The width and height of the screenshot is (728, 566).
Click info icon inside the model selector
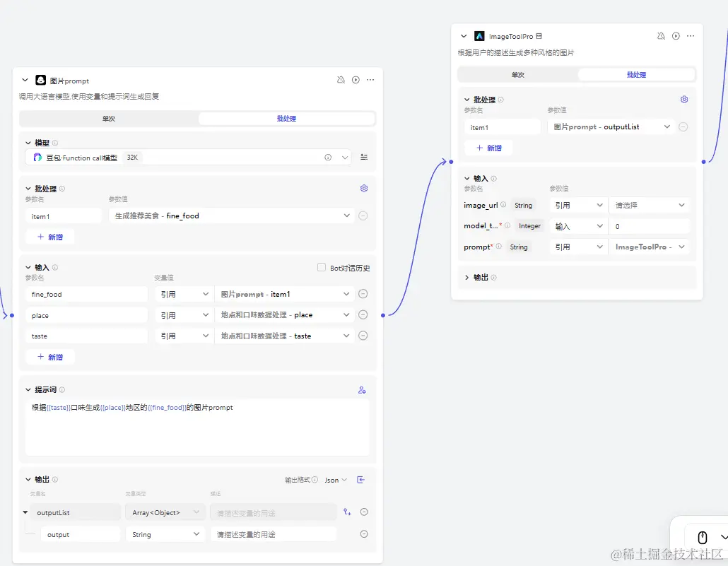point(328,158)
